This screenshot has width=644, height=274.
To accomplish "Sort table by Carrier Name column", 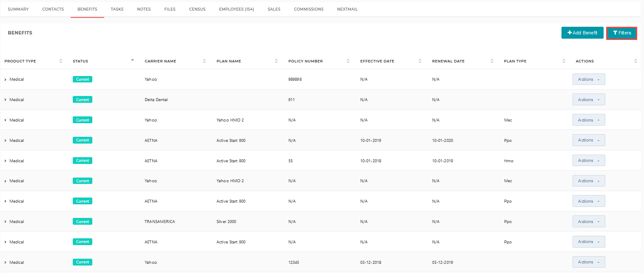I will point(205,61).
